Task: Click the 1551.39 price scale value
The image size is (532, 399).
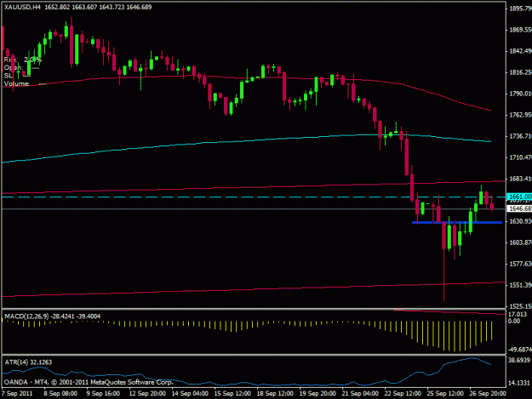Action: (520, 285)
